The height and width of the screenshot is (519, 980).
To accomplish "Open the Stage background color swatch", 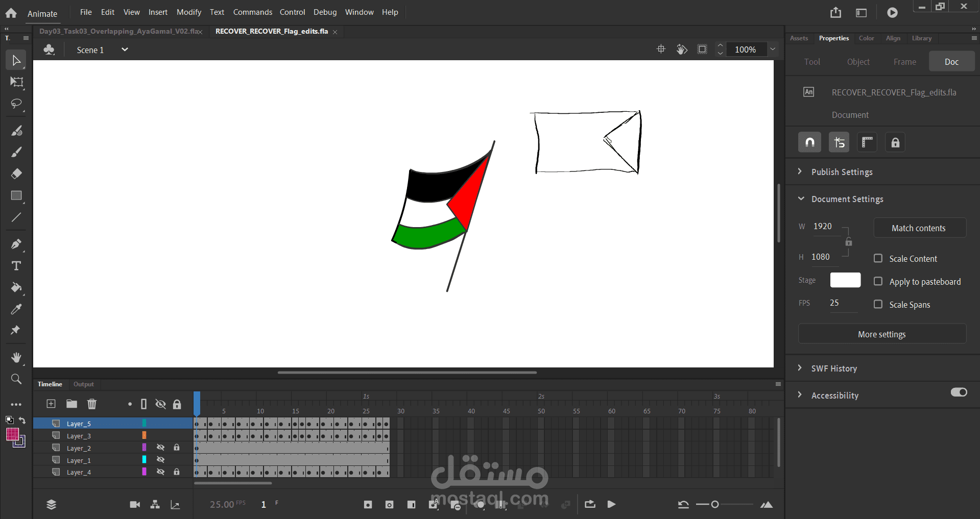I will [x=845, y=280].
